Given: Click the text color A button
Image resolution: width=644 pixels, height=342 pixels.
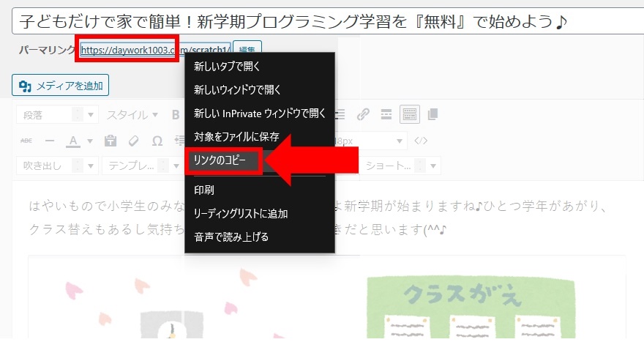Looking at the screenshot, I should click(73, 141).
